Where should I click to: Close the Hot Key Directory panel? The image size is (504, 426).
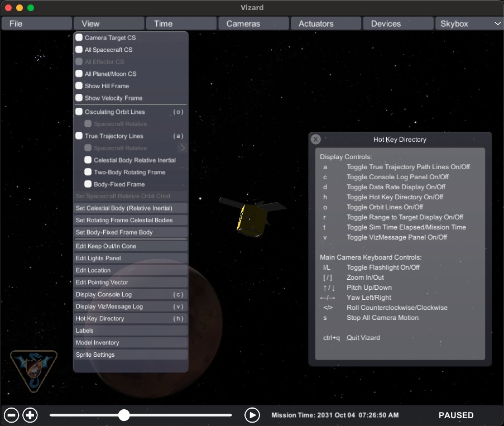click(315, 140)
